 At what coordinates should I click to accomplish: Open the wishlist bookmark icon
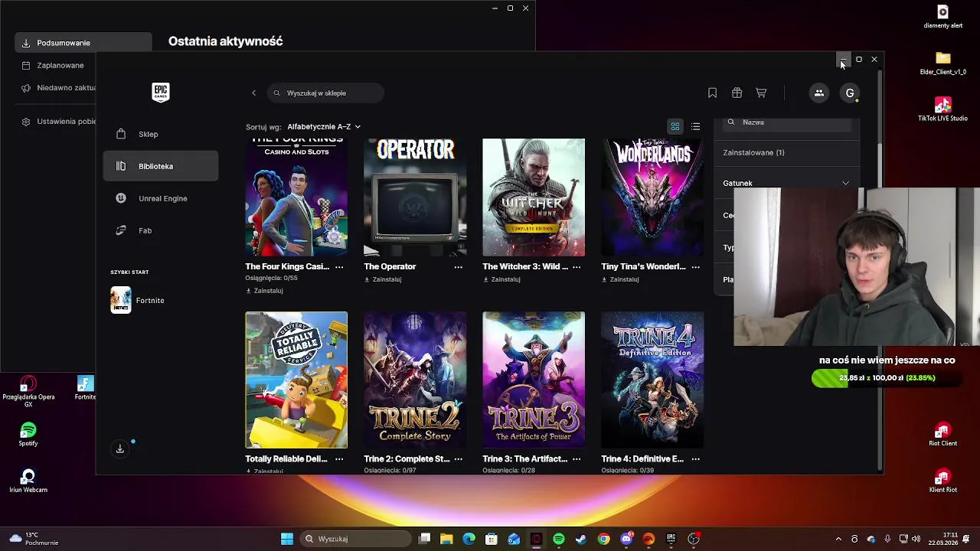pos(712,93)
